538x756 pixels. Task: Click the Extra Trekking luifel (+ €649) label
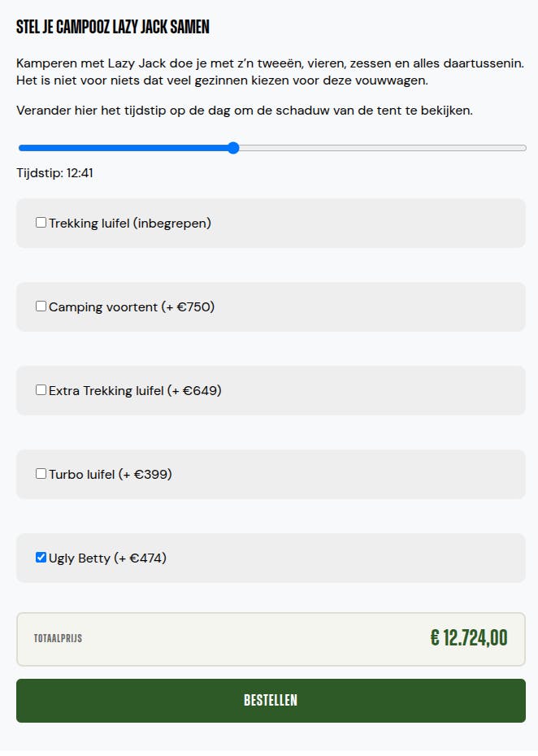pos(135,390)
